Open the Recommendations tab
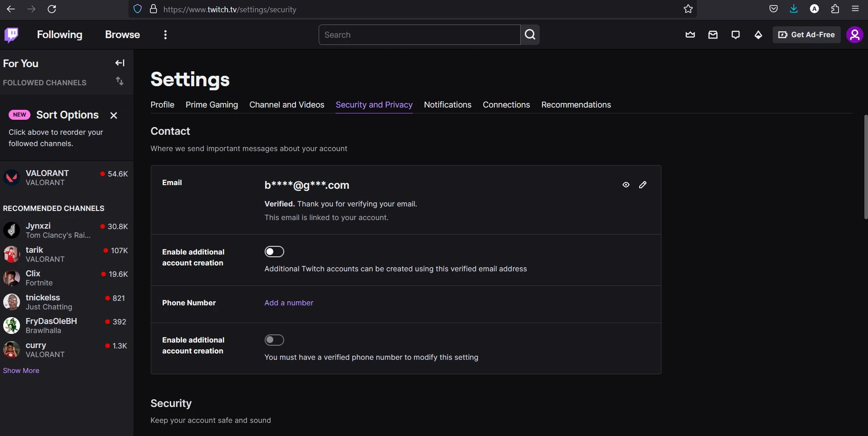The height and width of the screenshot is (436, 868). [x=576, y=105]
